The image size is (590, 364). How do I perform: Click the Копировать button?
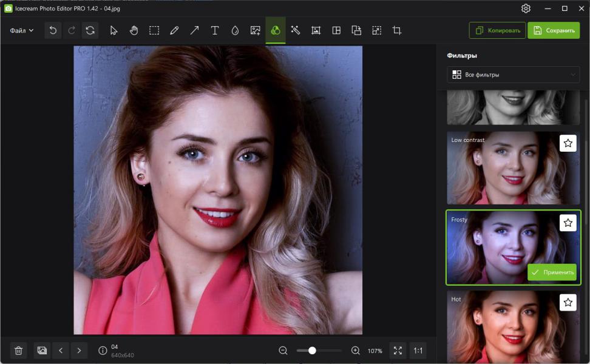click(498, 30)
